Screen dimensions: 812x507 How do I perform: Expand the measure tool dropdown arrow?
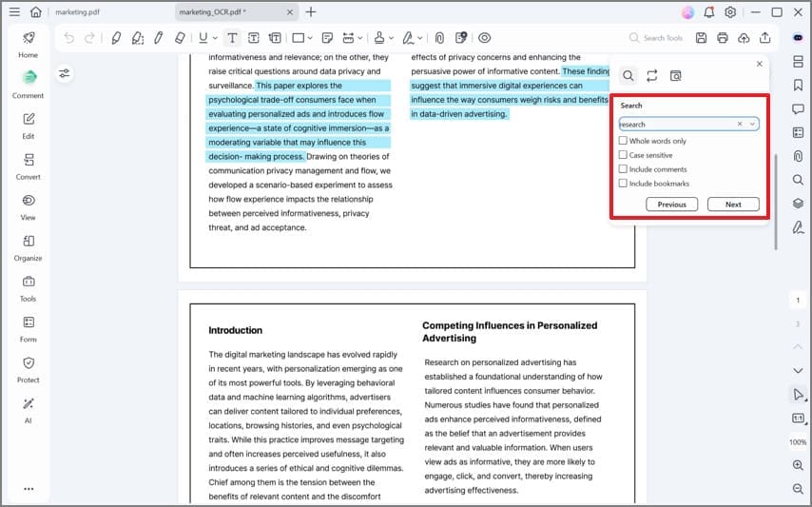tap(360, 38)
